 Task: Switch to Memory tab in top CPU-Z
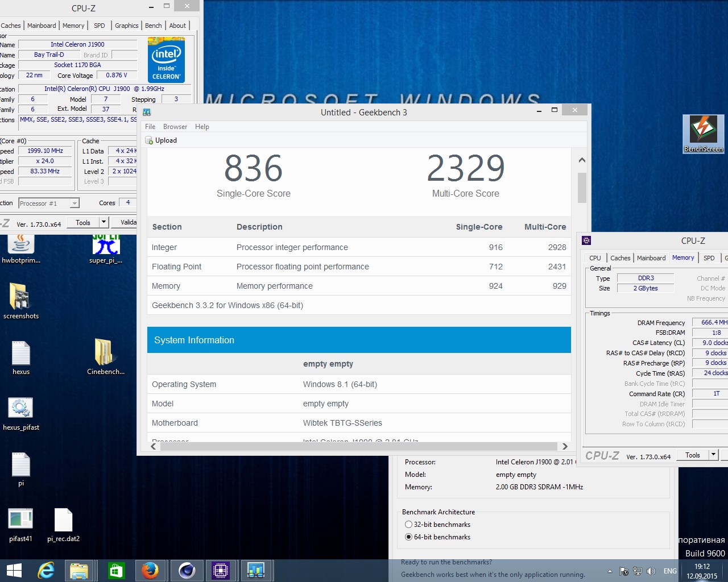73,26
